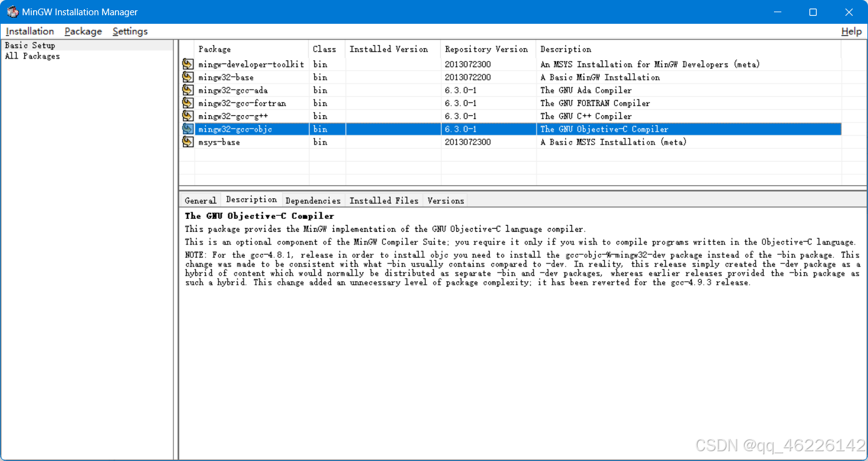Open the Installation menu

(x=30, y=31)
